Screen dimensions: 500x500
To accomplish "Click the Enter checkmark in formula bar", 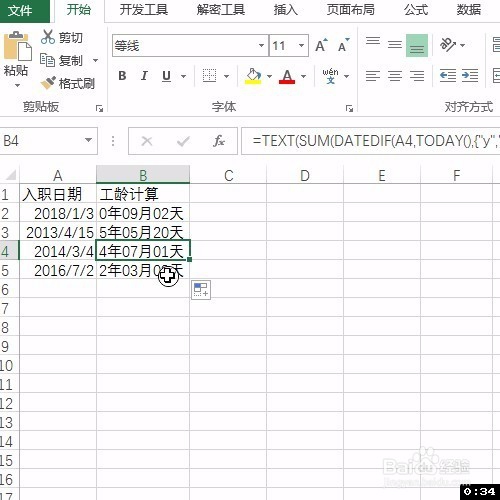I will (x=183, y=141).
